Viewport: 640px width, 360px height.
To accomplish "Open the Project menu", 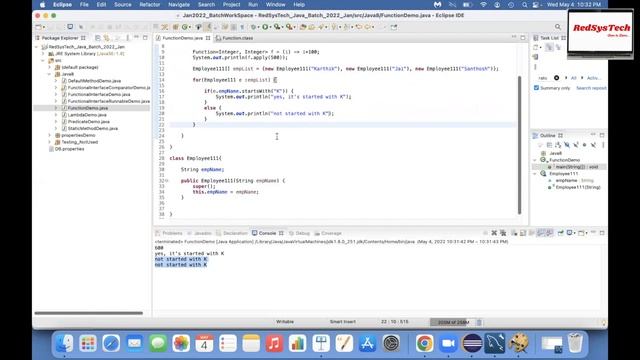I will click(231, 4).
